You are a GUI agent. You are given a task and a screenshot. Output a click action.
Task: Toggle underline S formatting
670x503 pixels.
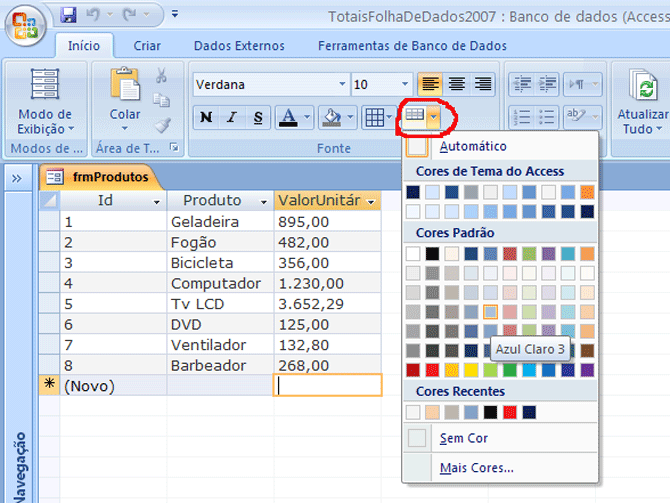tap(258, 117)
